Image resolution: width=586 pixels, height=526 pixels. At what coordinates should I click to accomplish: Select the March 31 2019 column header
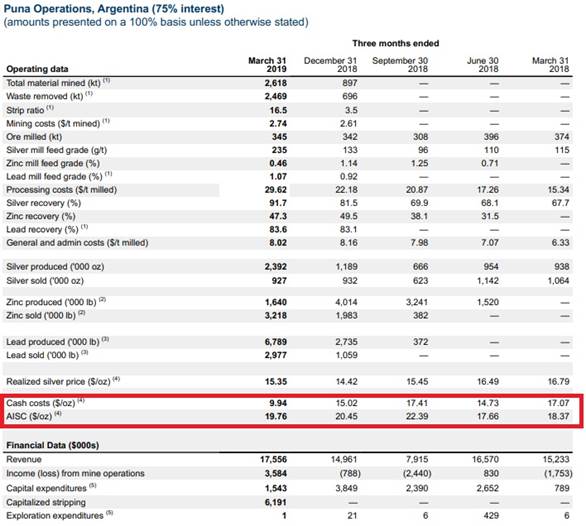point(268,65)
